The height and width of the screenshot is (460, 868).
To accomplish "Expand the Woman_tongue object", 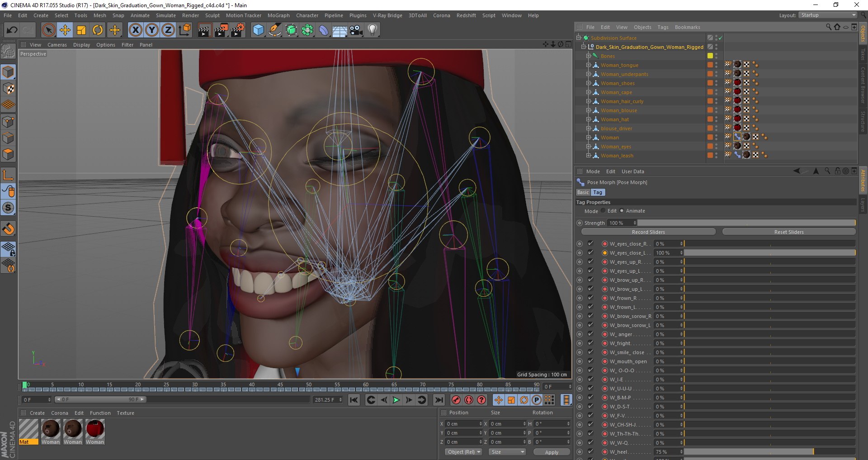I will pyautogui.click(x=589, y=65).
